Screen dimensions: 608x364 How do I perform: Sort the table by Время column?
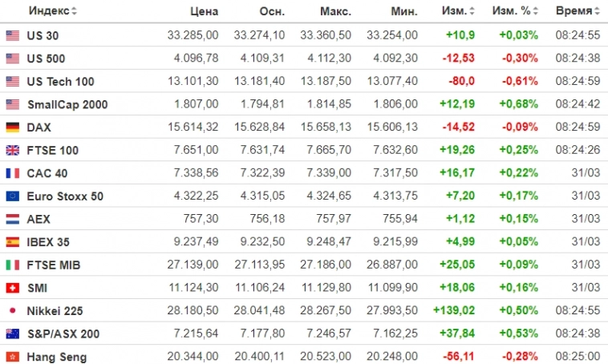coord(578,11)
